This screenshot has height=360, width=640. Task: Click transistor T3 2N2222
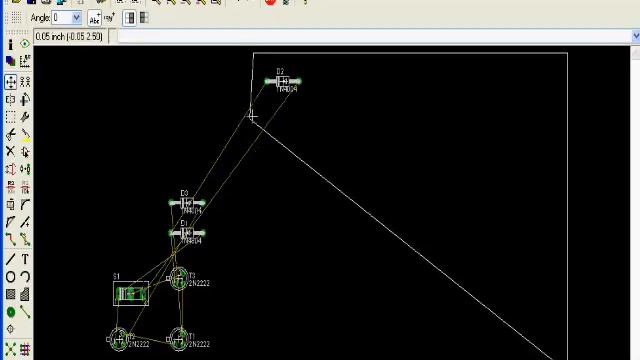click(x=179, y=279)
